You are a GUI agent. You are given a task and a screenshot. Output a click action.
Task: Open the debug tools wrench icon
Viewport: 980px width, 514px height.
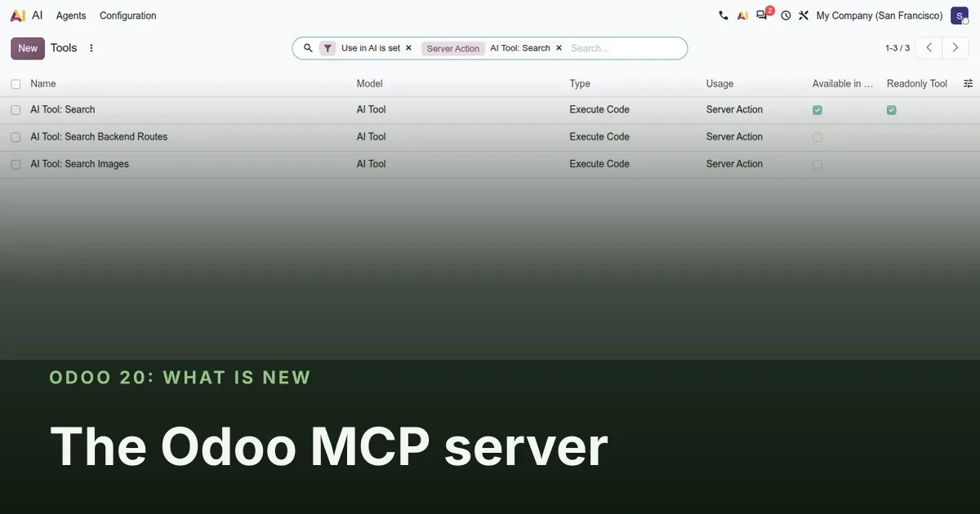tap(804, 16)
